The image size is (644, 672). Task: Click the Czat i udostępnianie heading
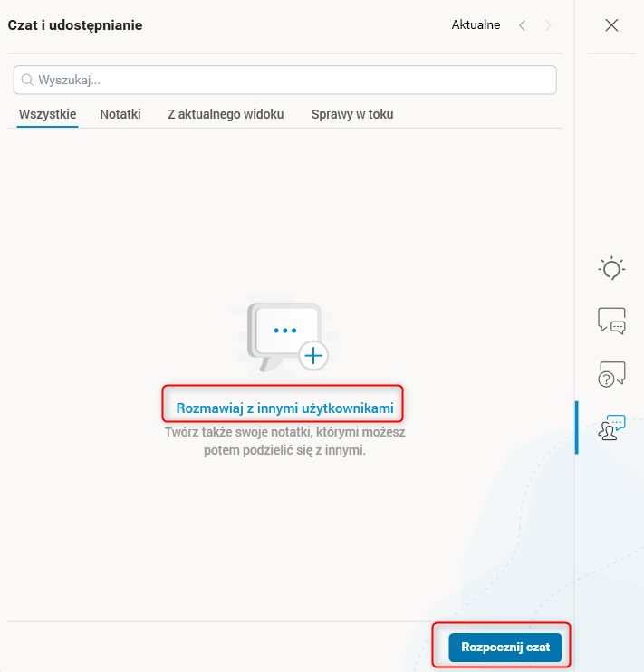click(75, 25)
